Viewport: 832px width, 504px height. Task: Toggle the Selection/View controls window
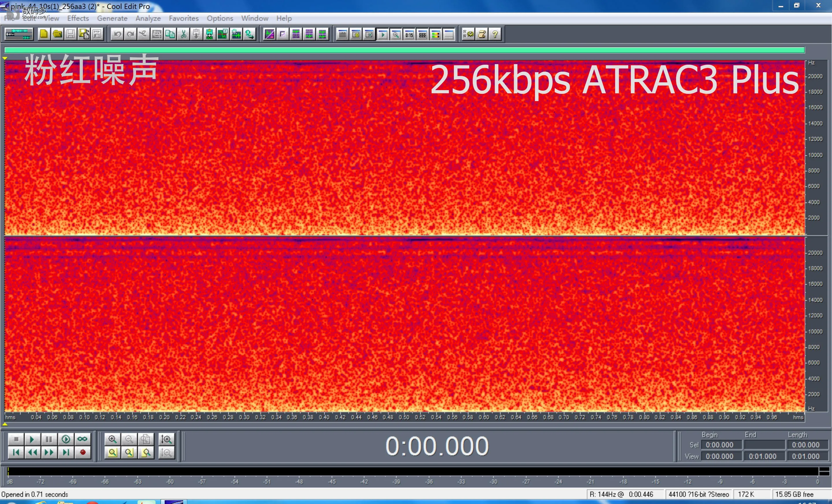click(x=422, y=34)
